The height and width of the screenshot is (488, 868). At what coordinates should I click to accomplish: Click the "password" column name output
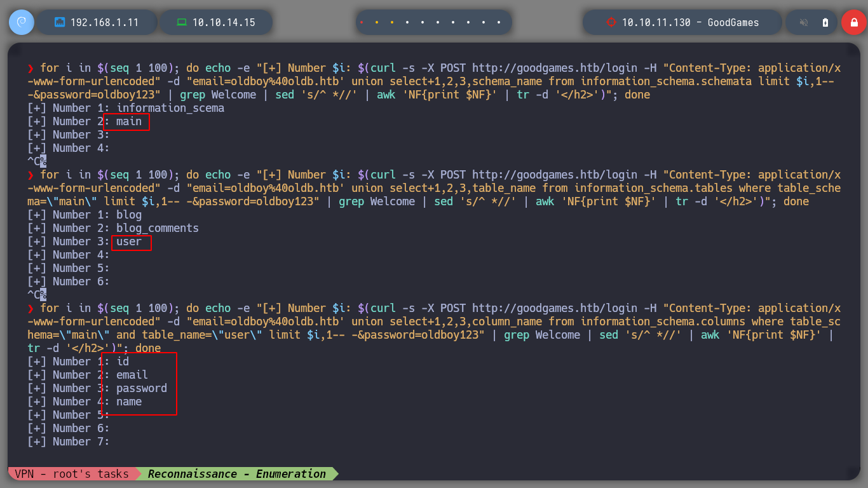pos(142,388)
